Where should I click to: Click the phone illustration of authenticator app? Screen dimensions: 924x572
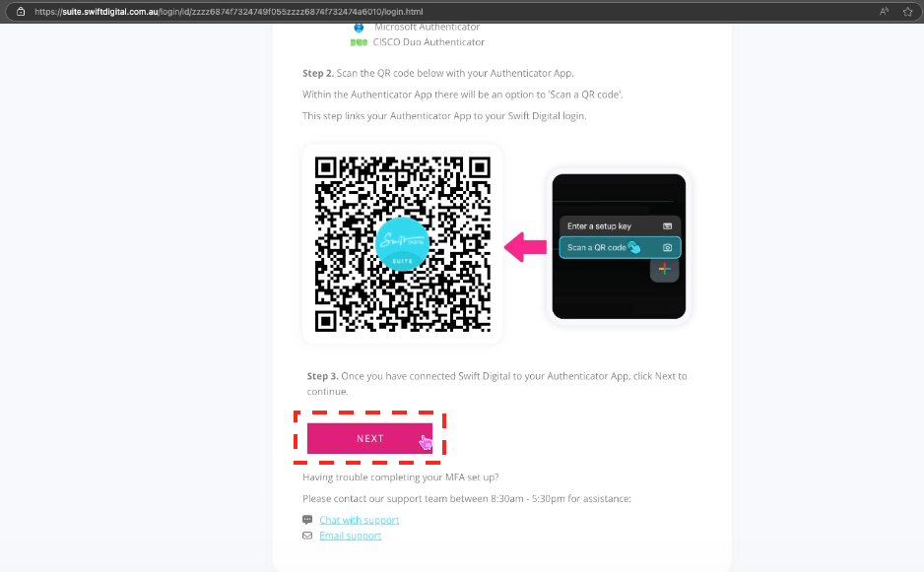pos(619,246)
